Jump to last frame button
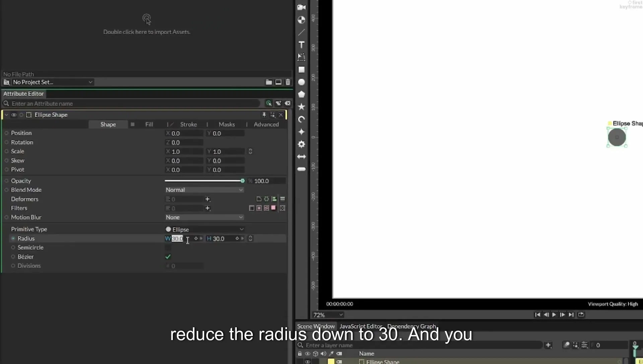This screenshot has width=643, height=364. click(571, 314)
